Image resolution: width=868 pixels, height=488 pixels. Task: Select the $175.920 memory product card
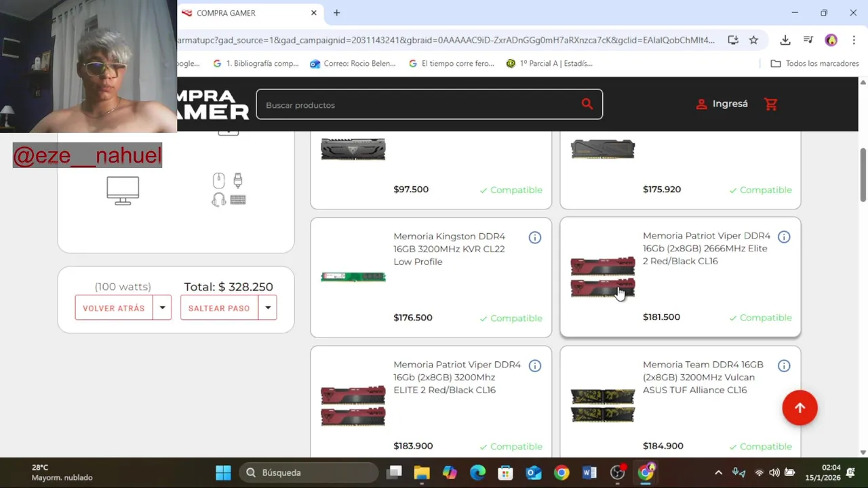point(680,170)
